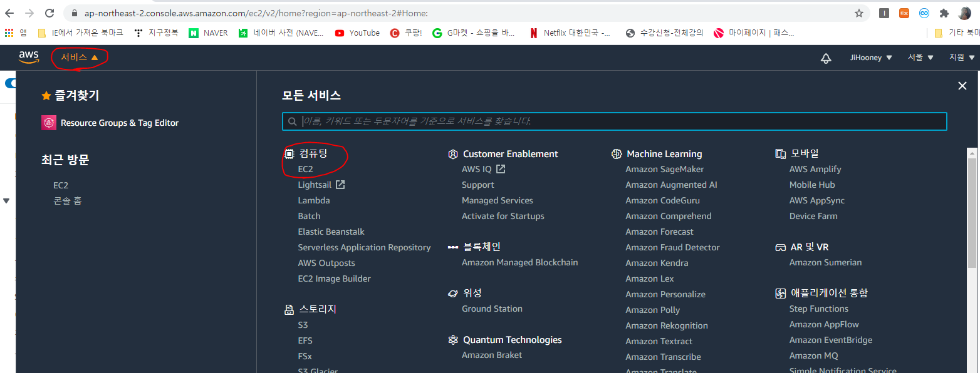
Task: Click the browser forward arrow
Action: (x=29, y=13)
